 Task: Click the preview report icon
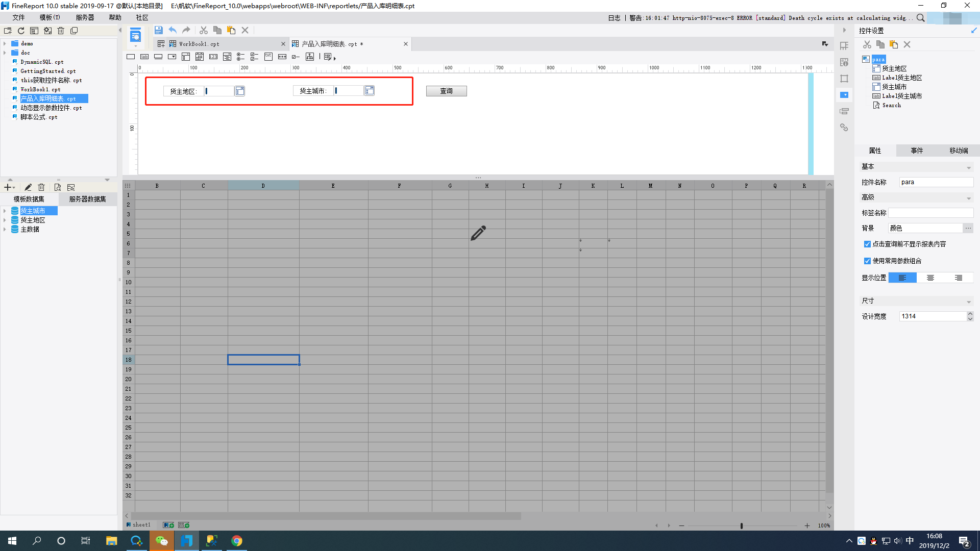coord(135,36)
